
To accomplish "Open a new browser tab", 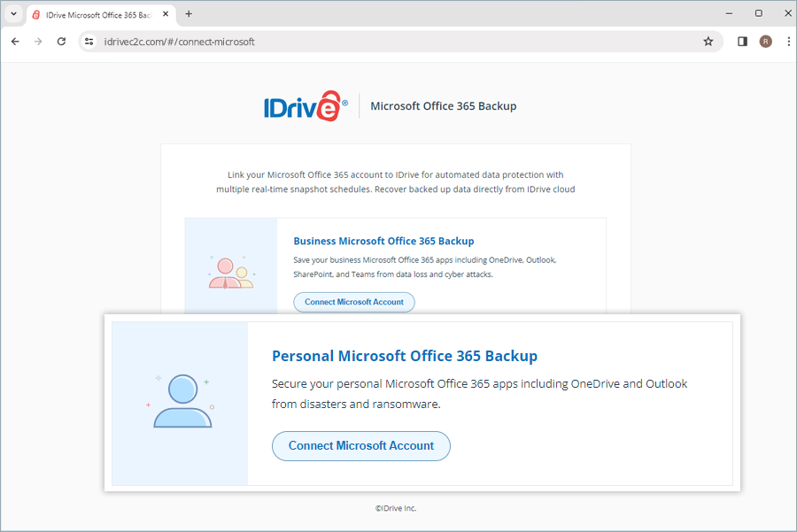I will (189, 14).
